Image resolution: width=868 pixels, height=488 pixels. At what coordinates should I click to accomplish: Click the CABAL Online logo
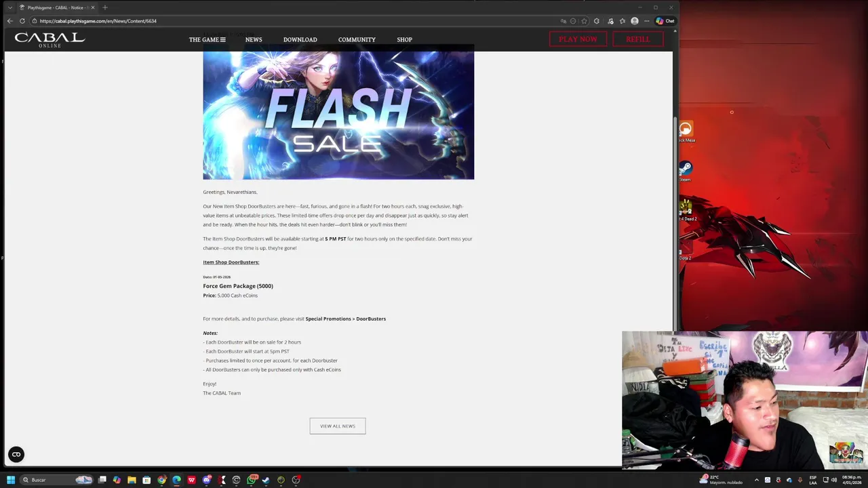click(x=50, y=39)
